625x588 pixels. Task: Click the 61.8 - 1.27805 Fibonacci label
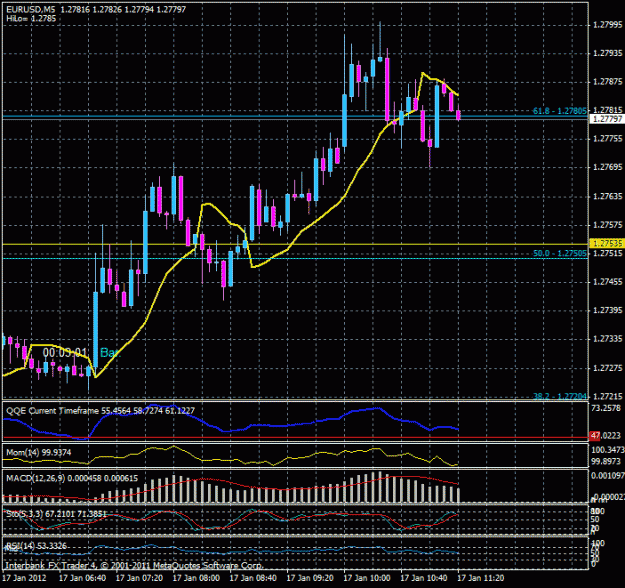(x=560, y=111)
